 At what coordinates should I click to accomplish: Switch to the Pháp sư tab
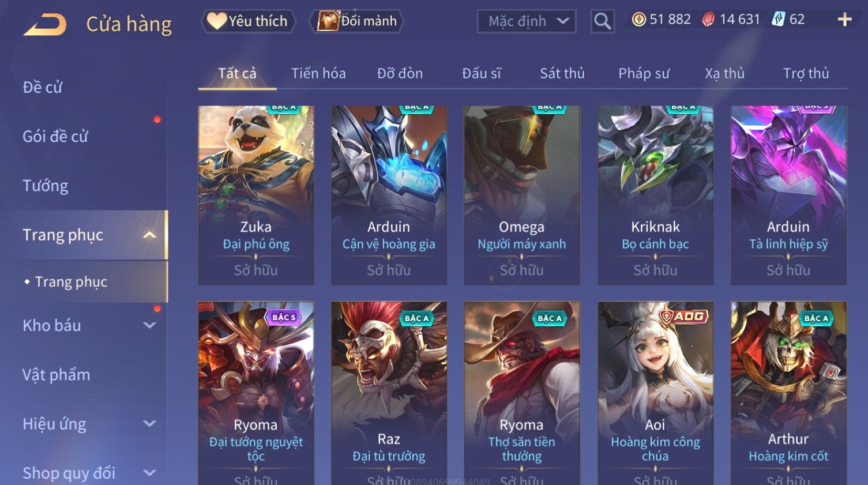(644, 73)
